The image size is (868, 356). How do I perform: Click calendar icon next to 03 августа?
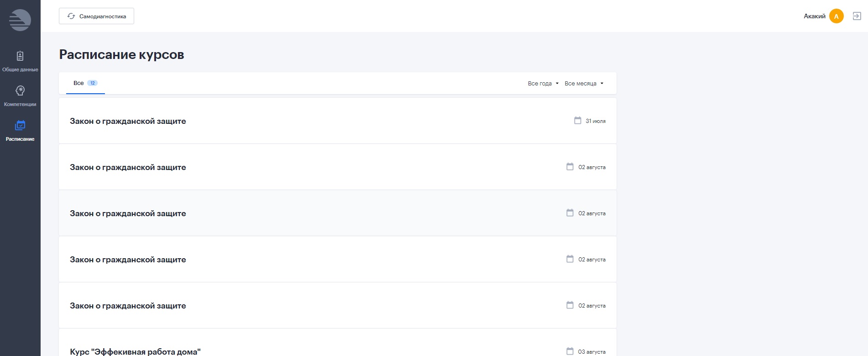(570, 351)
